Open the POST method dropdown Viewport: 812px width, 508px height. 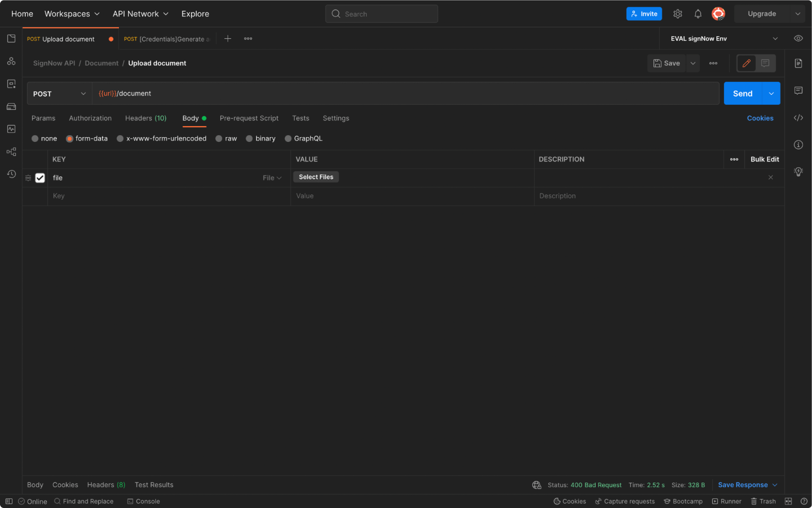tap(59, 93)
